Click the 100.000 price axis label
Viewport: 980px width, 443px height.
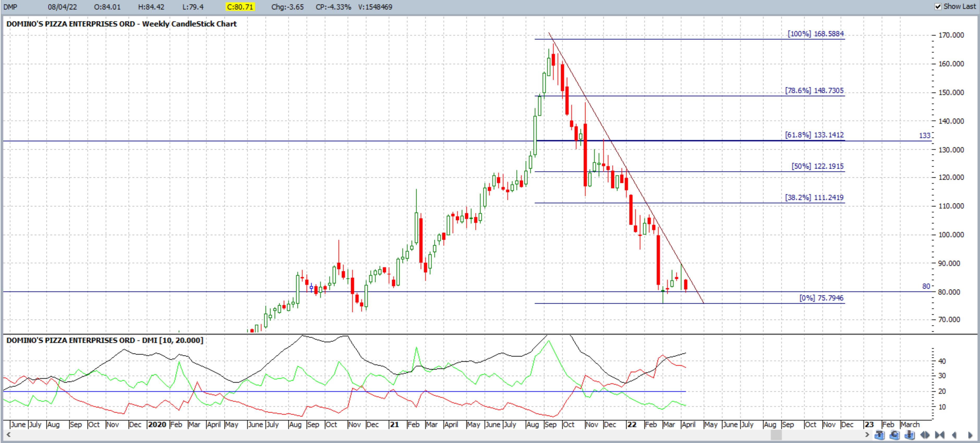pos(951,235)
